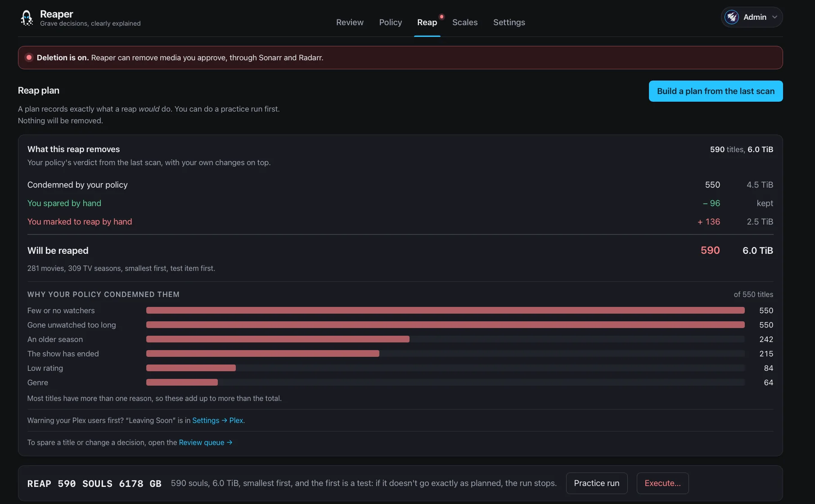Viewport: 815px width, 504px height.
Task: Click the Reaper app title text
Action: (x=56, y=14)
